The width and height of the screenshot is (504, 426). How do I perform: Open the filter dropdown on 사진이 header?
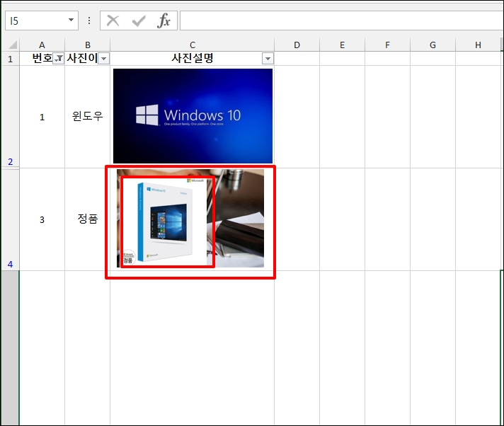point(103,59)
